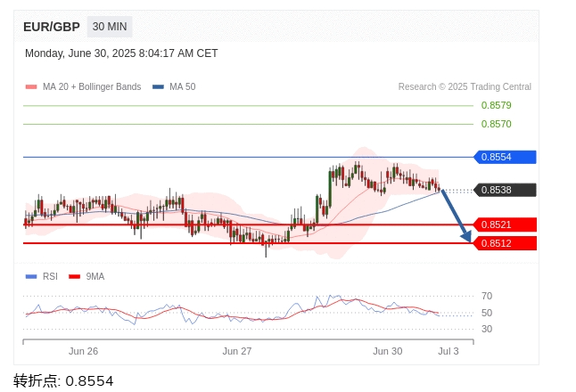The width and height of the screenshot is (576, 392).
Task: Click the Jun 30 date axis label
Action: point(388,351)
